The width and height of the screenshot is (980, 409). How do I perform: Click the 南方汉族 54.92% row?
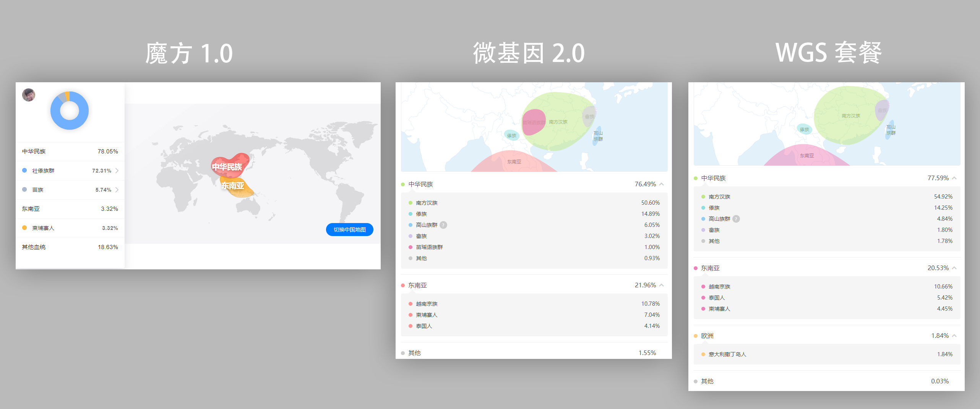pyautogui.click(x=827, y=197)
